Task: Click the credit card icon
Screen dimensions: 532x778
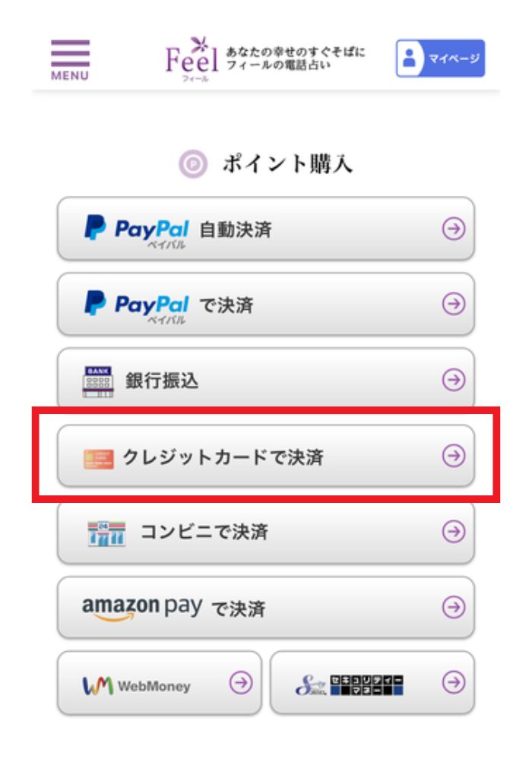Action: click(x=98, y=459)
